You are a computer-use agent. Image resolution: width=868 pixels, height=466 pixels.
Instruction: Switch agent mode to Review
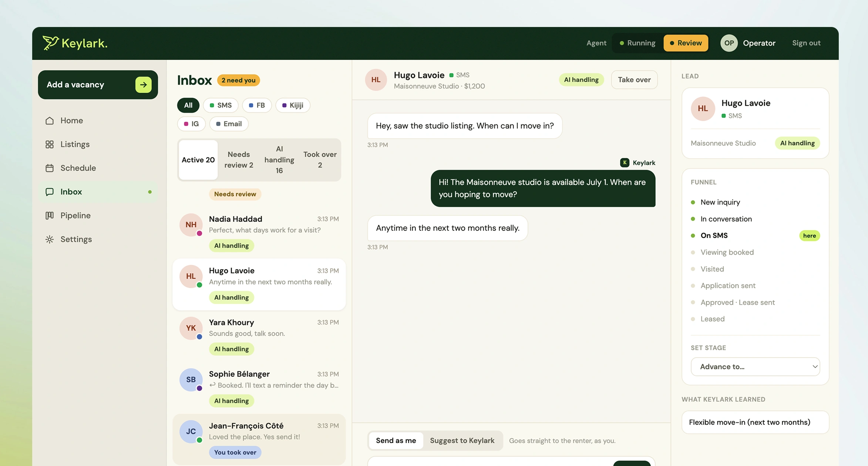(x=686, y=43)
